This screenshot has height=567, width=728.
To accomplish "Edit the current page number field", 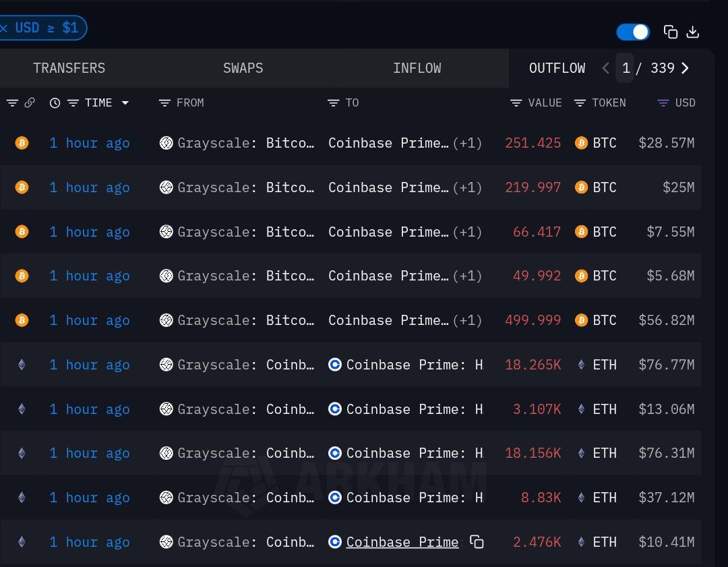I will pos(626,68).
